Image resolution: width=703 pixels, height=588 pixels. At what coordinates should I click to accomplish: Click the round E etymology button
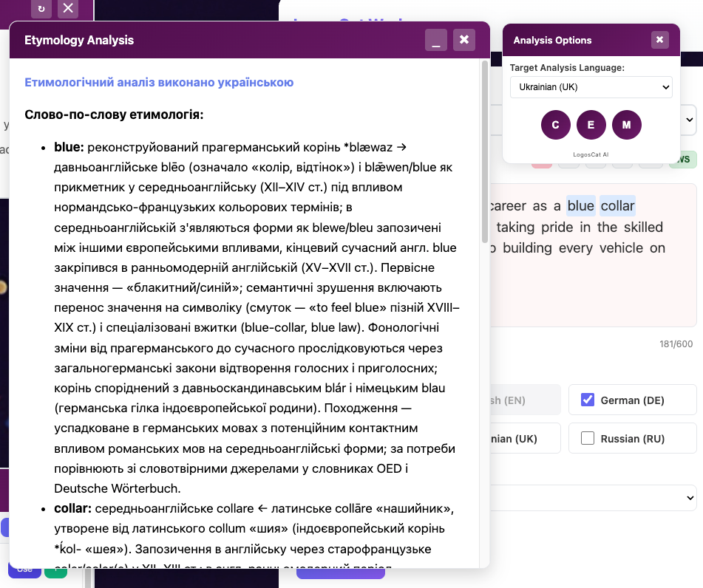tap(591, 125)
